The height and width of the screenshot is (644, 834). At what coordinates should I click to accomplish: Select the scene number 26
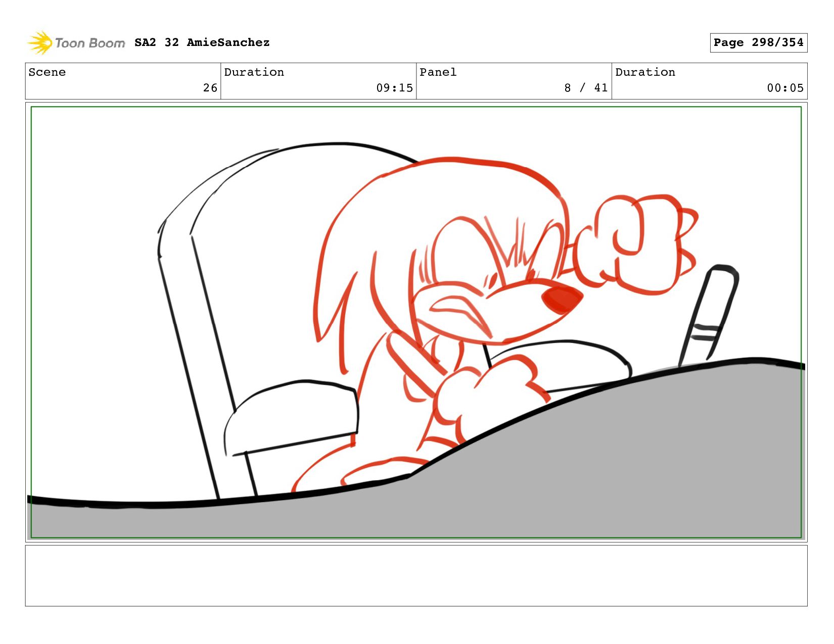[210, 88]
